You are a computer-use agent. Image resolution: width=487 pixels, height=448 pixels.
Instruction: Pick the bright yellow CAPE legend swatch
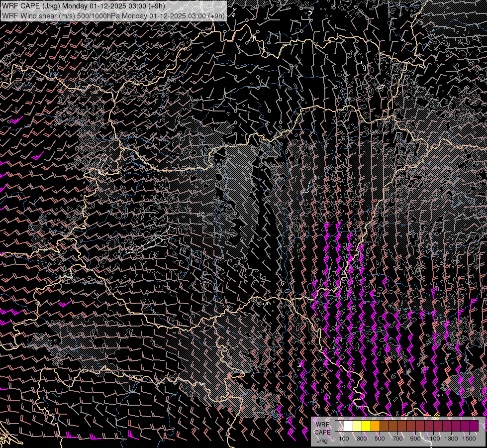click(367, 426)
